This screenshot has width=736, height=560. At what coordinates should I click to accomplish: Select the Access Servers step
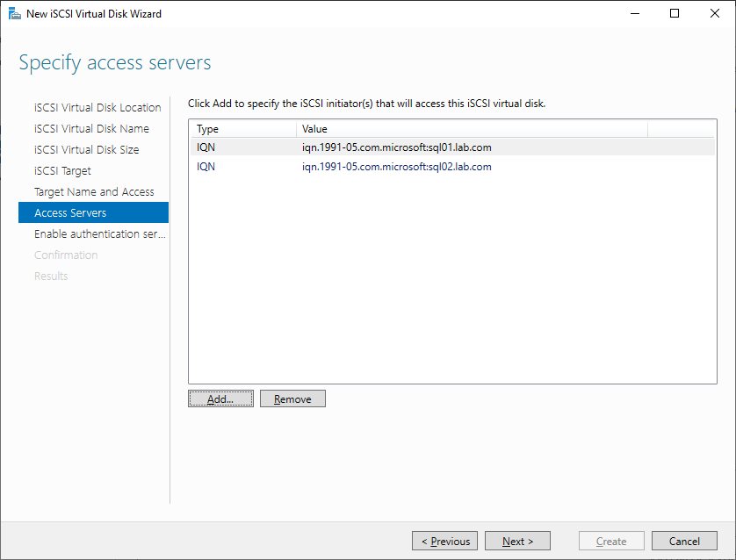(93, 212)
